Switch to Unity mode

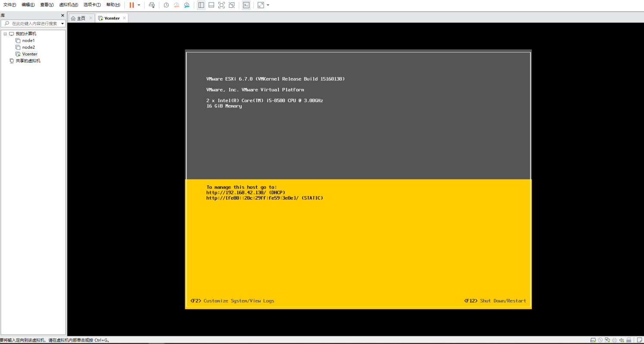click(x=232, y=5)
